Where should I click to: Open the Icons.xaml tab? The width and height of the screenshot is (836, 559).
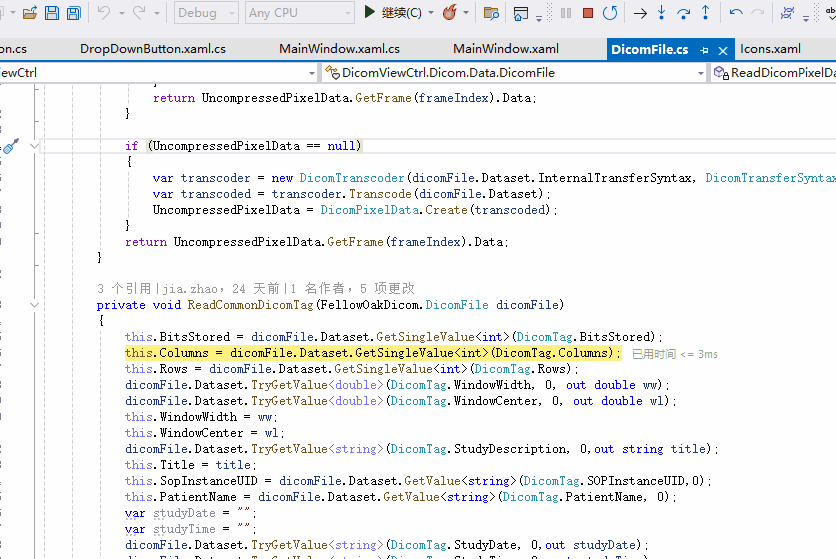pyautogui.click(x=770, y=49)
